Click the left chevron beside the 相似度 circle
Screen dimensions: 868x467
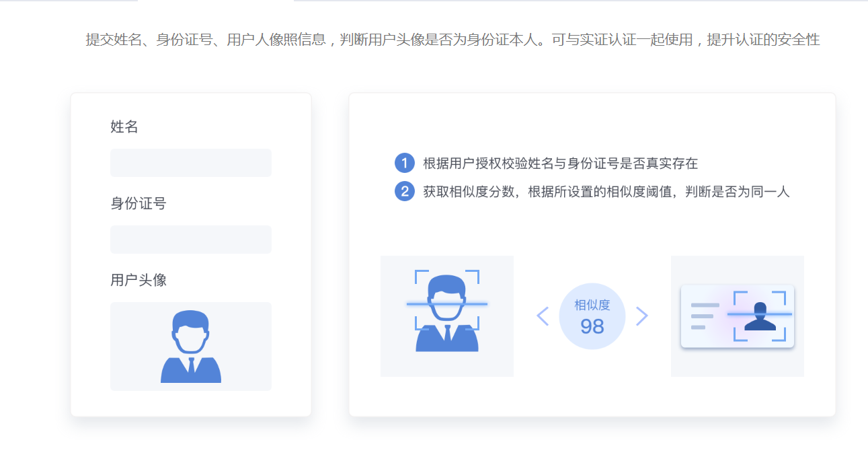pos(543,315)
